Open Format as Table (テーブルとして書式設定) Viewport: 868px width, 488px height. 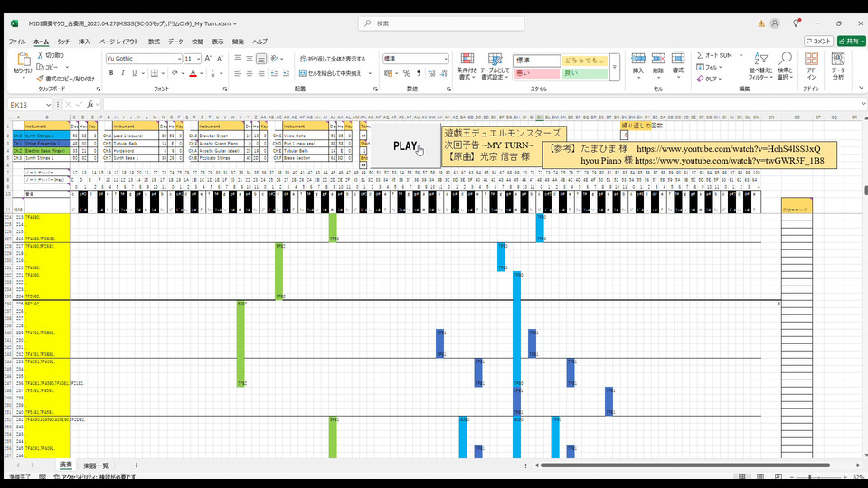[x=495, y=66]
